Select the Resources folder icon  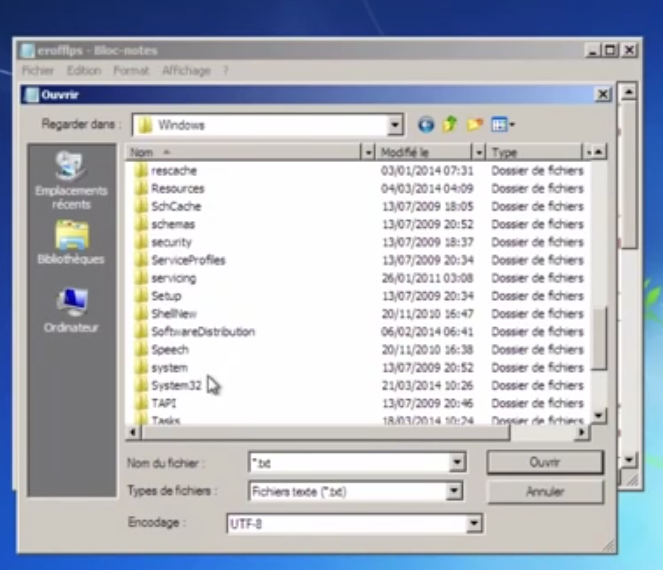[x=141, y=188]
